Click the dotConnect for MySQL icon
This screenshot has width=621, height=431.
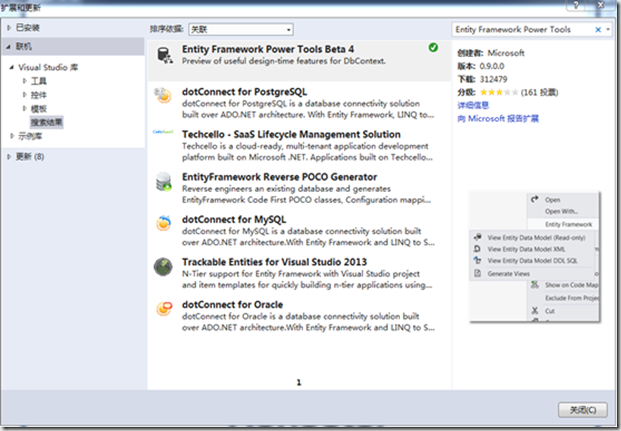point(164,223)
